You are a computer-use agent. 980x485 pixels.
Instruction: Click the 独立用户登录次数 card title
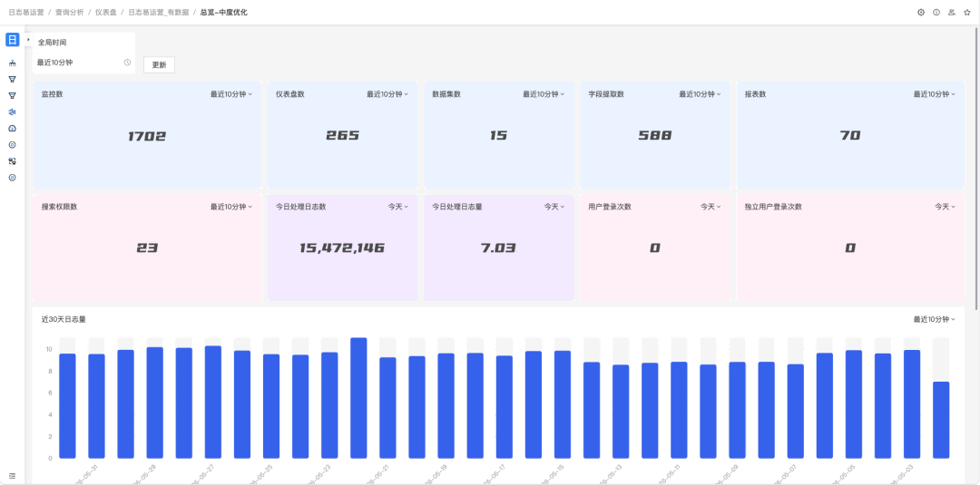point(773,207)
